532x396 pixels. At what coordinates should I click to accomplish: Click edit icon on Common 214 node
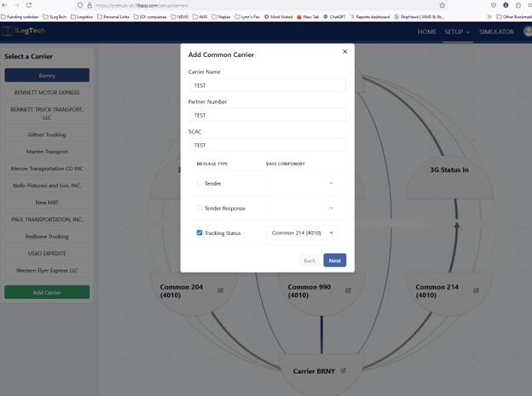tap(476, 290)
